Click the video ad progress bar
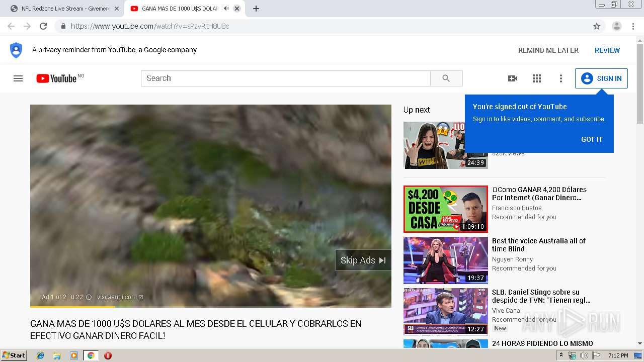Image resolution: width=644 pixels, height=362 pixels. tap(211, 306)
